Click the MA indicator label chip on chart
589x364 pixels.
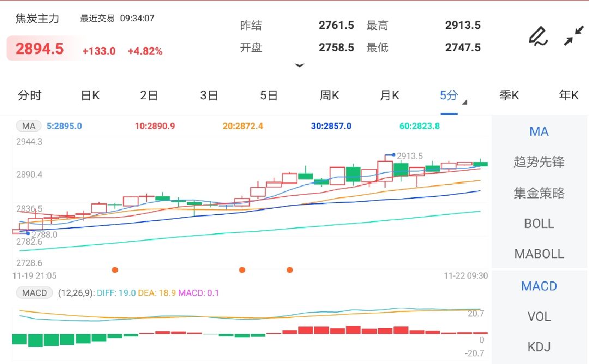28,126
